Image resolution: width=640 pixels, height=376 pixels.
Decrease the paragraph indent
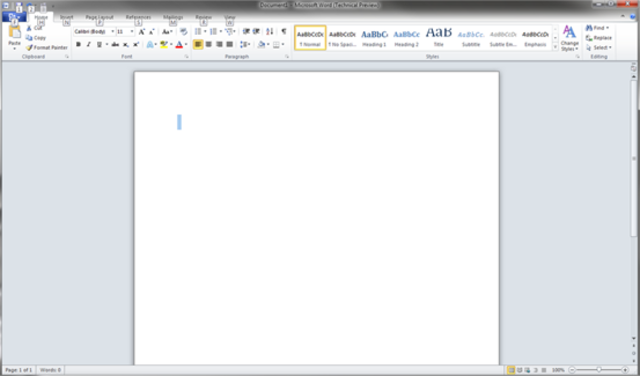pos(246,31)
